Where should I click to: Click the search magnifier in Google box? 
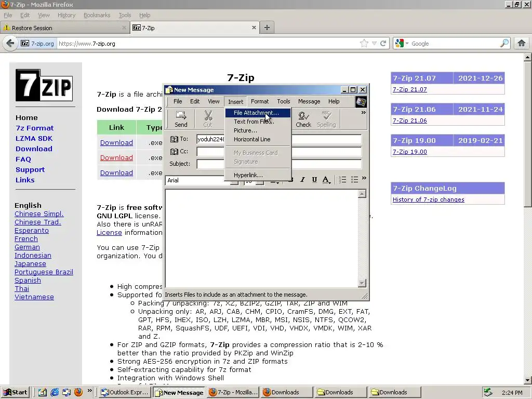point(504,44)
